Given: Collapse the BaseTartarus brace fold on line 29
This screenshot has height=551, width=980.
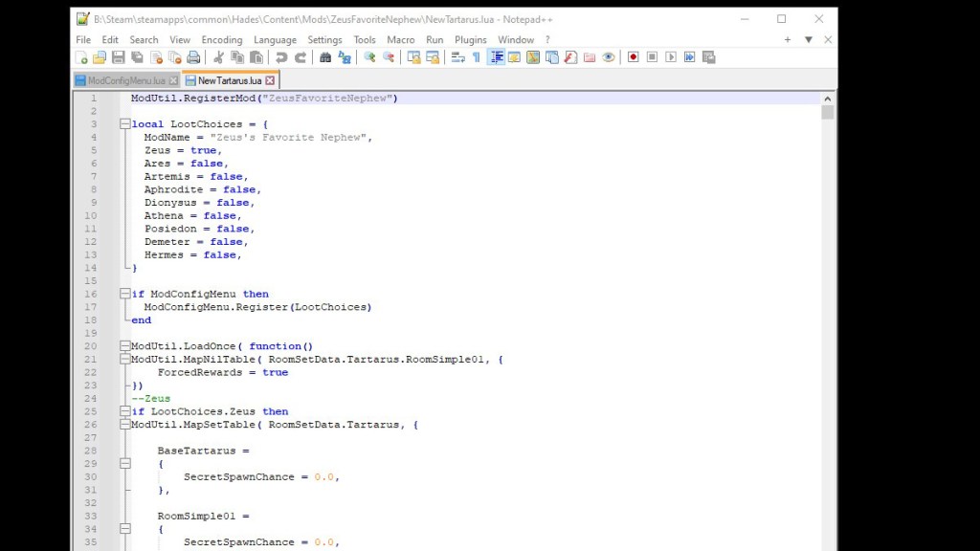Looking at the screenshot, I should [x=124, y=464].
